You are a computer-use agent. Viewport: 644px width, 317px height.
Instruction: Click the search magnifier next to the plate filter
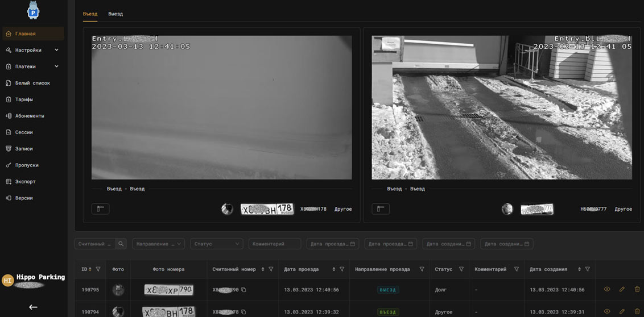(x=121, y=244)
